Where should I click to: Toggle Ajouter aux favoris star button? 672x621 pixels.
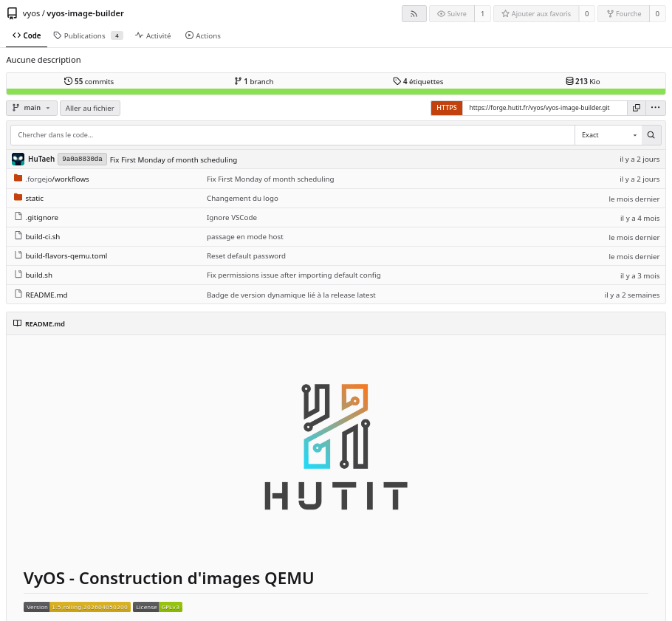click(x=536, y=14)
